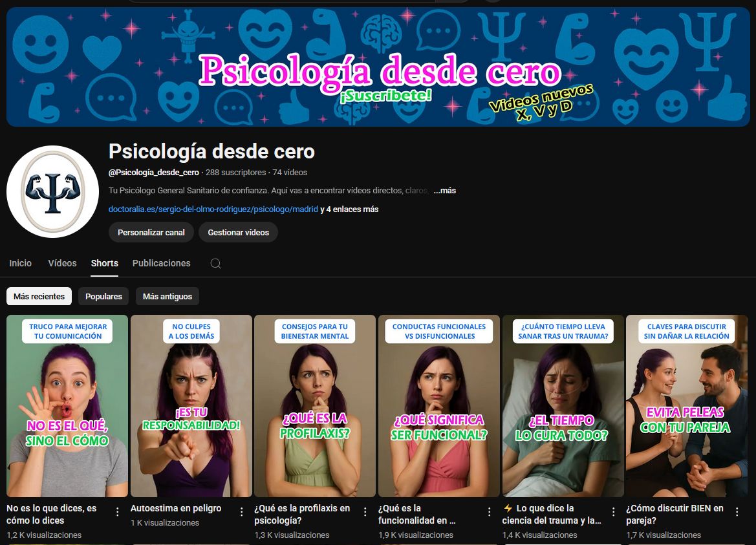Screen dimensions: 756x545
Task: Open the '¿El tiempo lo cura todo?' short thumbnail
Action: [x=563, y=406]
